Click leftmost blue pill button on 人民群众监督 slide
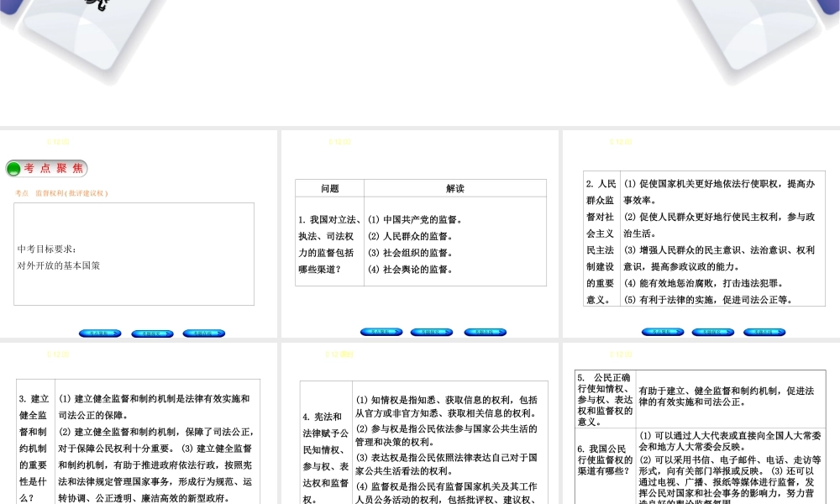Image resolution: width=840 pixels, height=504 pixels. [x=663, y=332]
